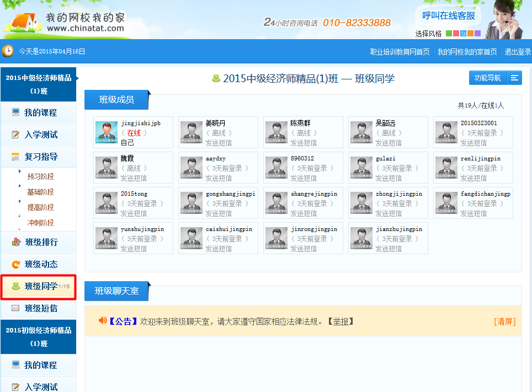Click the 复习指导 calendar icon in sidebar

pyautogui.click(x=16, y=157)
